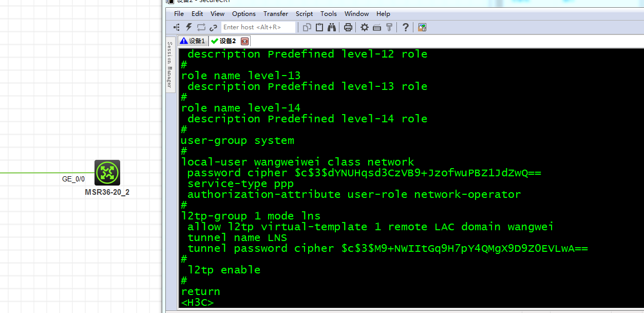Viewport: 644px width, 313px height.
Task: Click the Keymap Editor keyboard icon
Action: 377,27
